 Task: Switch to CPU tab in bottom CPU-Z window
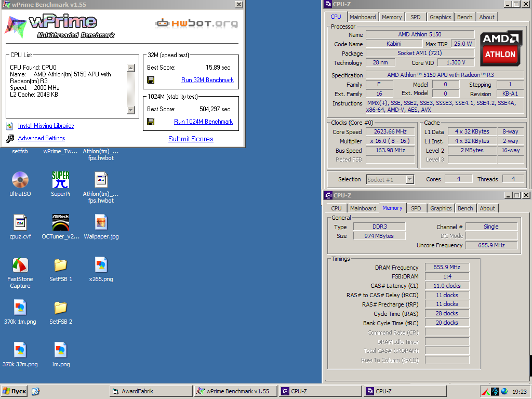click(x=336, y=208)
